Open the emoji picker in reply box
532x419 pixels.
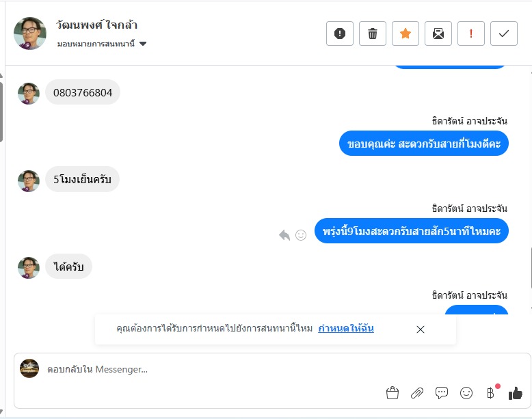pos(466,393)
